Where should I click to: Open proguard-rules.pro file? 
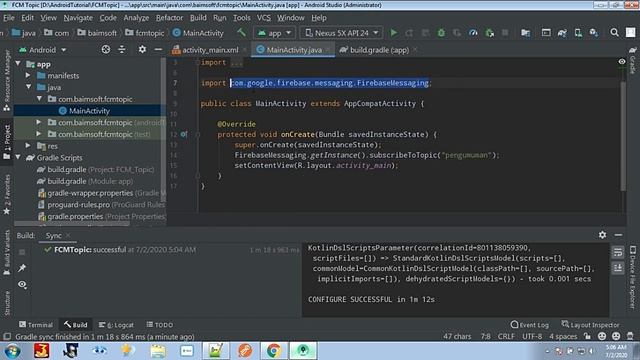click(x=102, y=204)
